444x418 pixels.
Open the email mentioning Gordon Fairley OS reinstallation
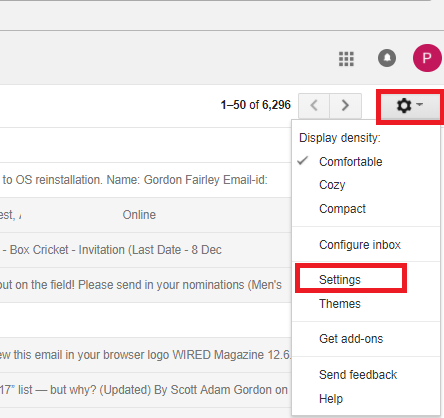(146, 180)
